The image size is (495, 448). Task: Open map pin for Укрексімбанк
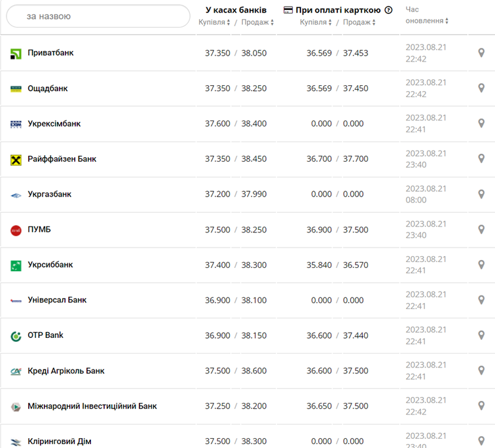481,123
